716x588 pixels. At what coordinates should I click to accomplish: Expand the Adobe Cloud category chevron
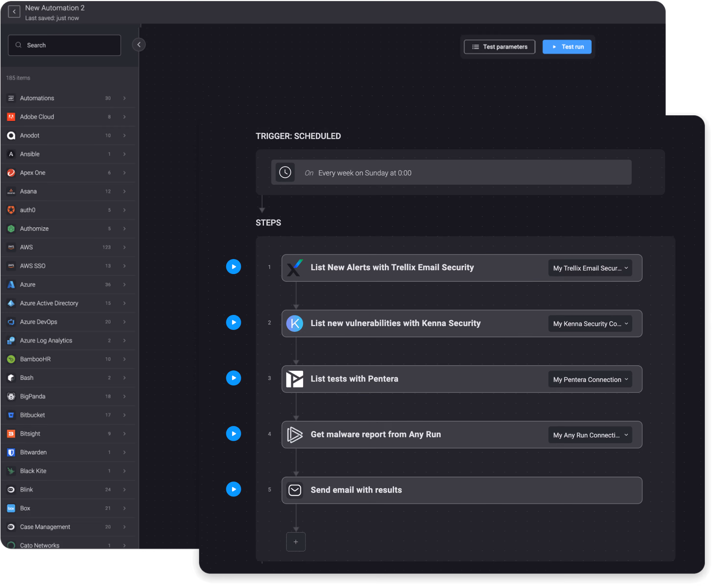click(125, 117)
